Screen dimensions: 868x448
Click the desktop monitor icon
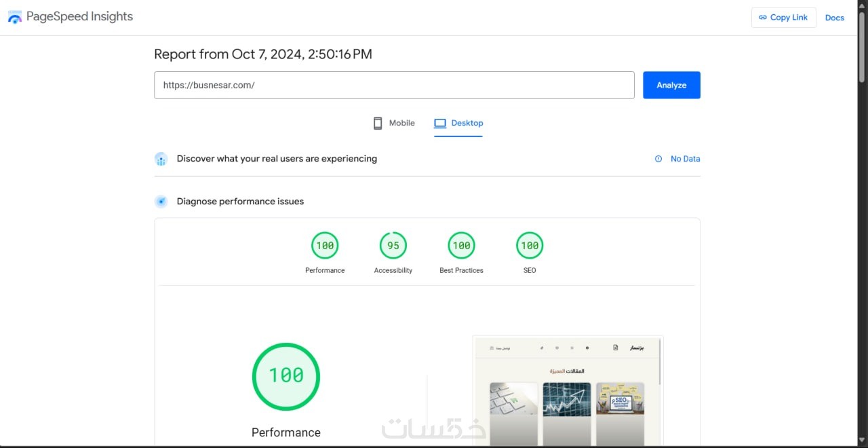[440, 123]
